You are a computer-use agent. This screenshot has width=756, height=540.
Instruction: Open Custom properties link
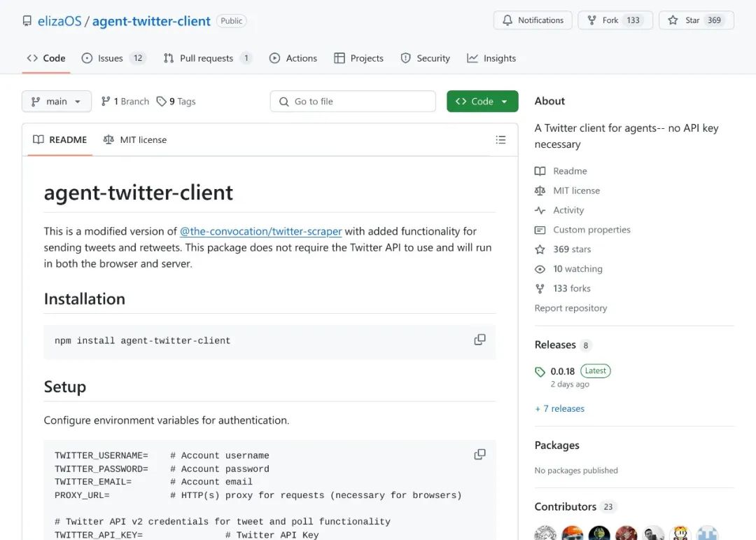point(582,230)
